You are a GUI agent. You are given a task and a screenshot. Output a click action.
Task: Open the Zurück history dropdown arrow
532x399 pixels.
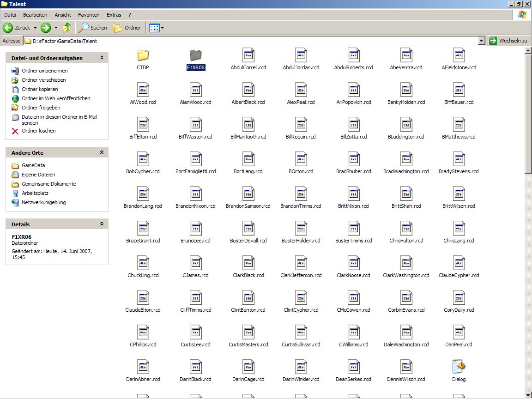point(35,28)
